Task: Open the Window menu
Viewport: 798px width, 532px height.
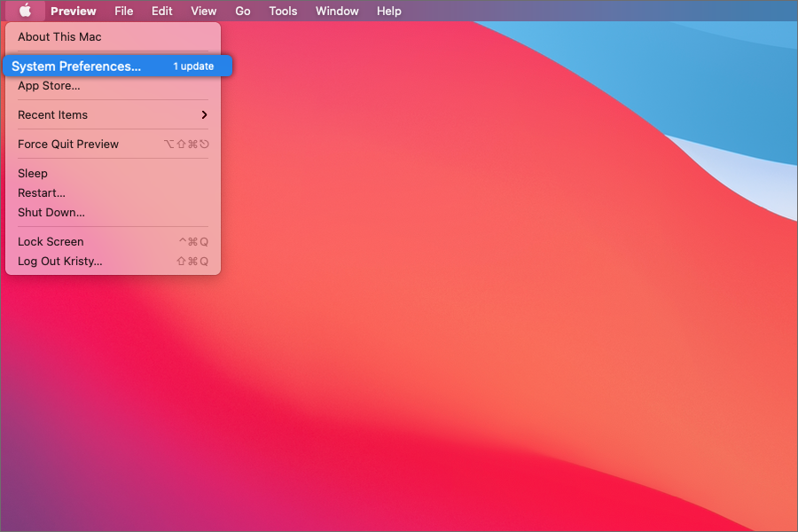Action: 337,12
